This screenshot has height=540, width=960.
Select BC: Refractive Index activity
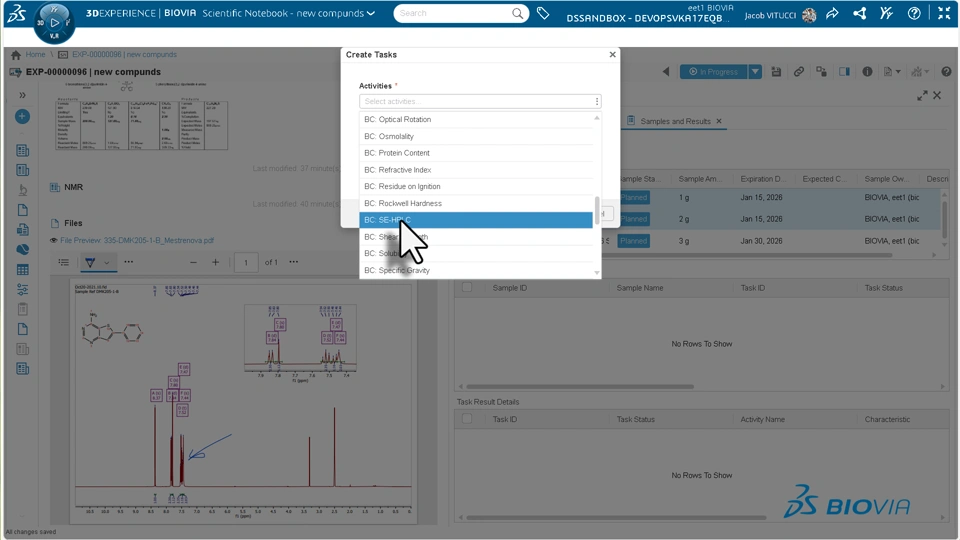point(476,170)
